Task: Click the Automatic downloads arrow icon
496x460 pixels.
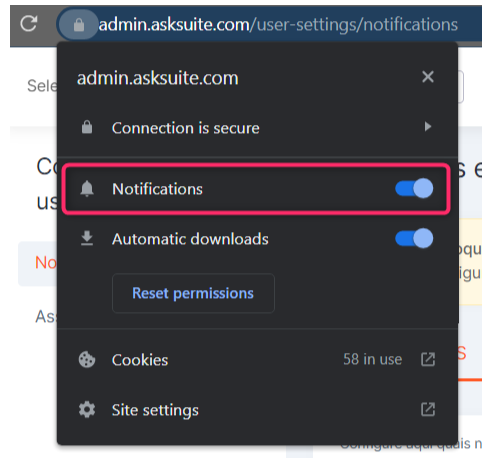Action: 87,238
